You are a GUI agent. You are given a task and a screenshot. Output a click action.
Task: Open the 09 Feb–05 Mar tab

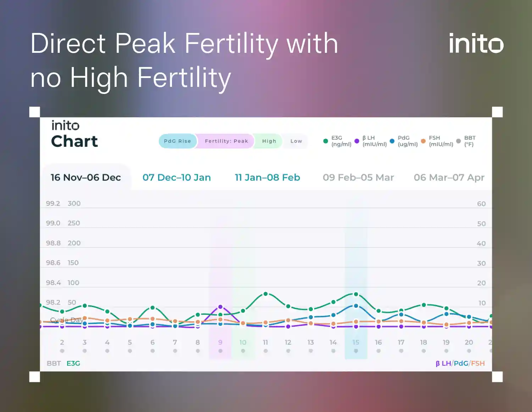358,177
